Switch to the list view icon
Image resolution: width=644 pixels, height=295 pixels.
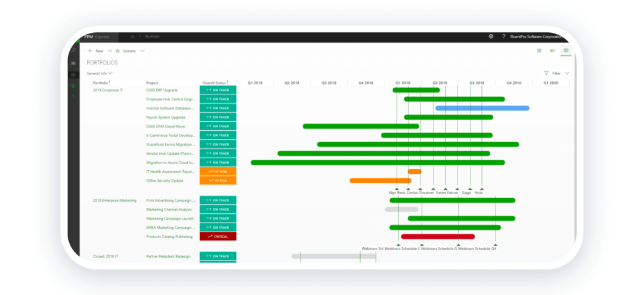(x=552, y=51)
